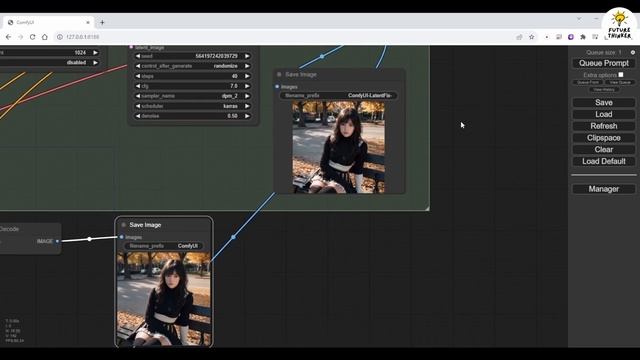Open control_after_generate randomize dropdown
640x360 pixels.
pos(192,66)
